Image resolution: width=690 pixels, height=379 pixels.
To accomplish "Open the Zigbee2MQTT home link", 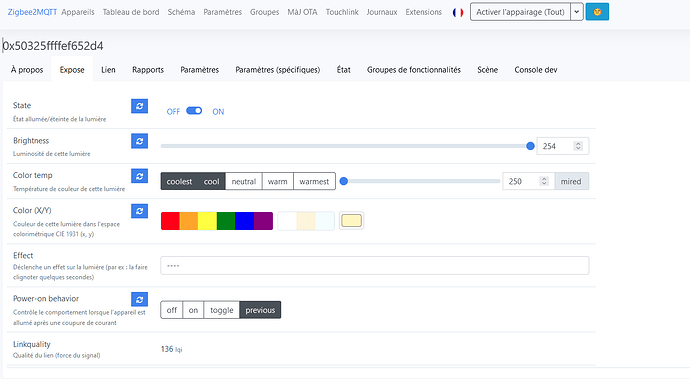I will (32, 12).
